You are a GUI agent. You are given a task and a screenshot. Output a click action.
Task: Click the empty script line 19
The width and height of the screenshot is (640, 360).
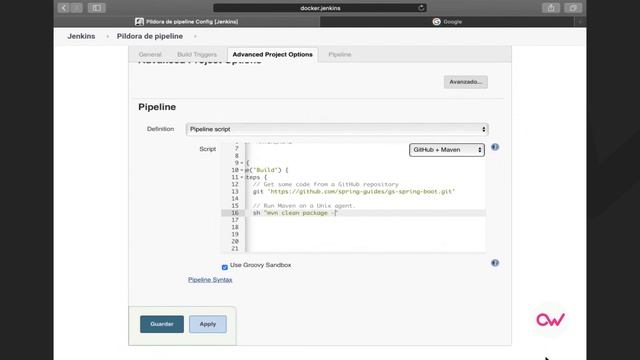click(365, 234)
